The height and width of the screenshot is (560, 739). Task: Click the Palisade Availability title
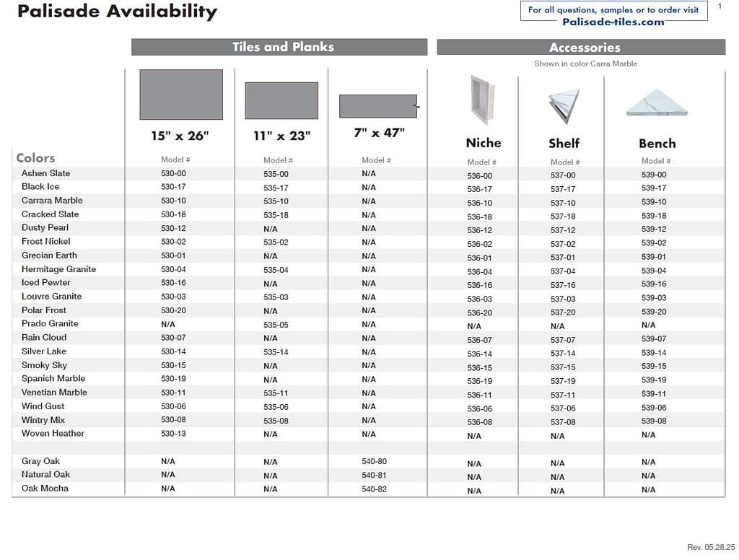(117, 12)
